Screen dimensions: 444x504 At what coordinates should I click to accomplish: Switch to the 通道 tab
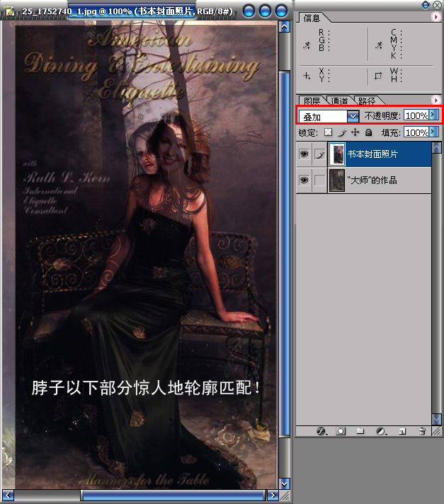click(x=339, y=101)
